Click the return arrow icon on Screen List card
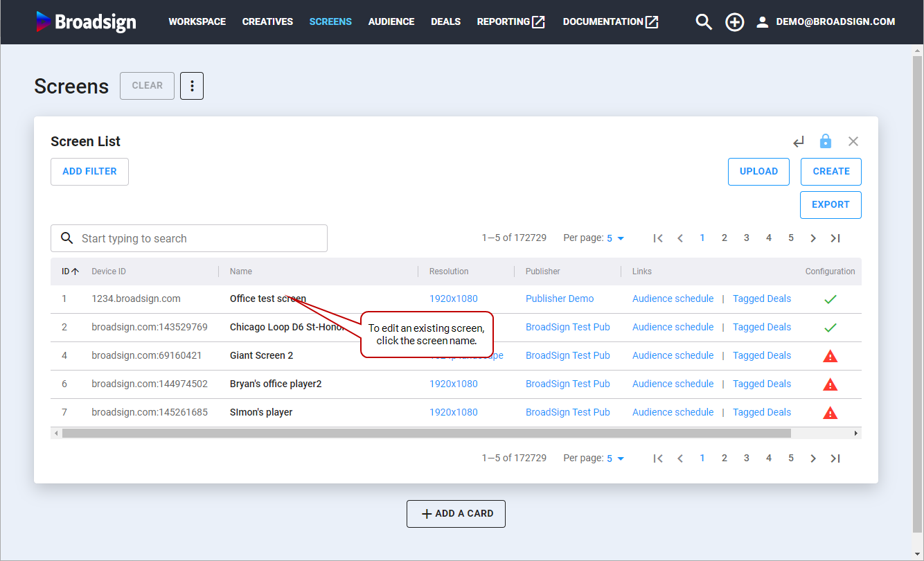This screenshot has width=924, height=561. coord(799,141)
